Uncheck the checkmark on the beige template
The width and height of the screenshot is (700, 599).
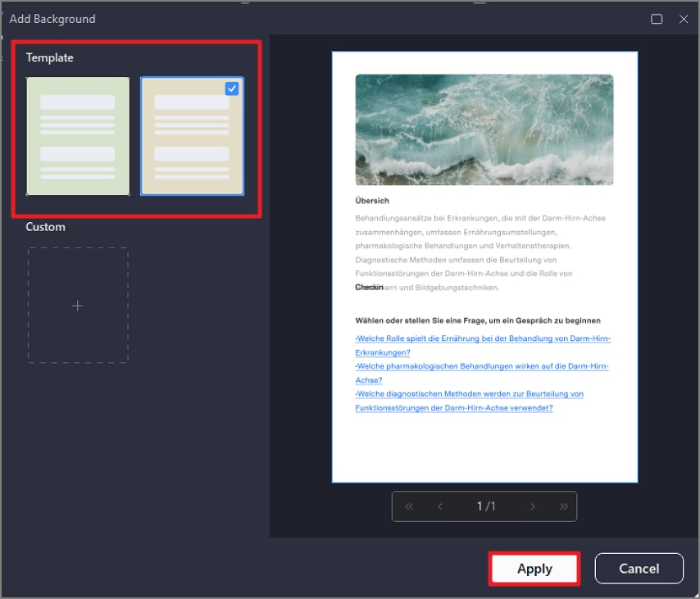pyautogui.click(x=232, y=88)
